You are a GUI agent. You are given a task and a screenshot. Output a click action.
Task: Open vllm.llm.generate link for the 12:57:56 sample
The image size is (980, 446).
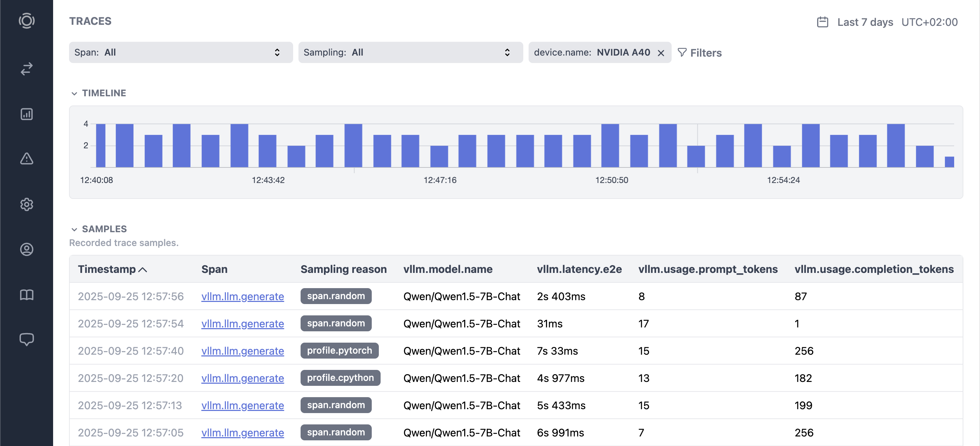(242, 296)
